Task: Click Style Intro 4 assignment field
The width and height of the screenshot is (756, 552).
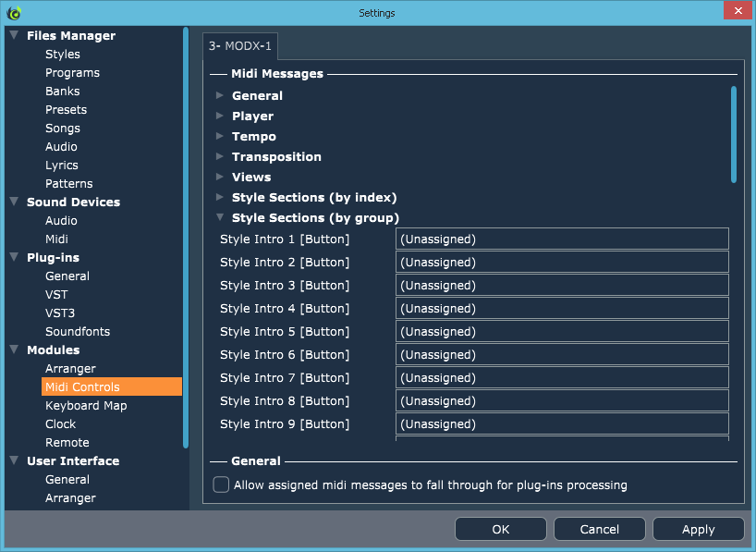Action: click(562, 308)
